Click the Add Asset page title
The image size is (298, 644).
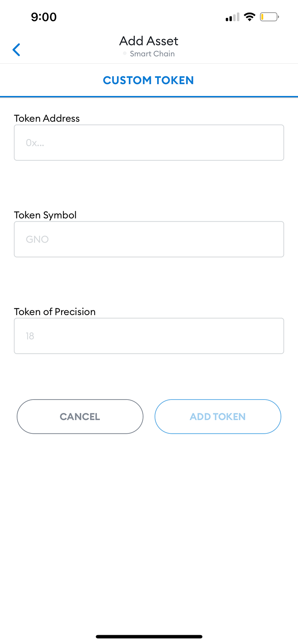pos(149,41)
